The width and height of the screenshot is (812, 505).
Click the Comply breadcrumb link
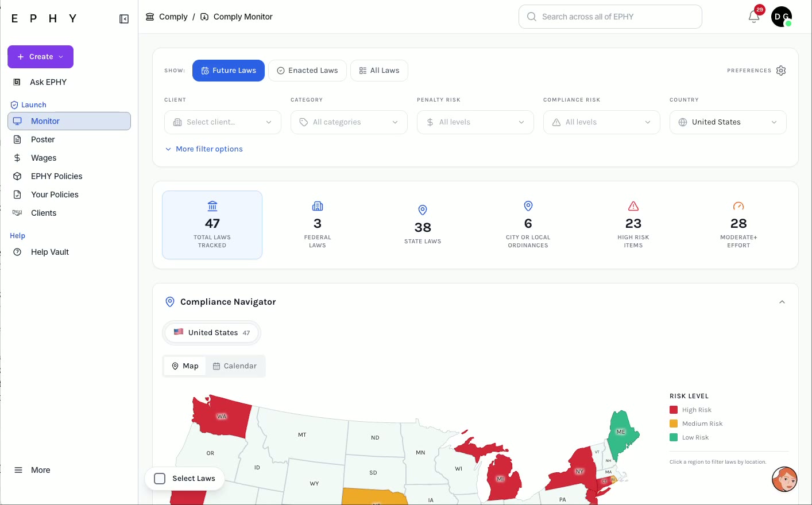173,17
